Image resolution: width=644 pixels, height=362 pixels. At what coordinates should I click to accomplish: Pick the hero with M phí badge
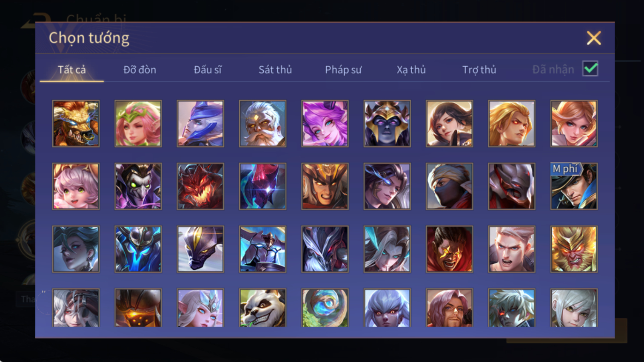coord(574,187)
